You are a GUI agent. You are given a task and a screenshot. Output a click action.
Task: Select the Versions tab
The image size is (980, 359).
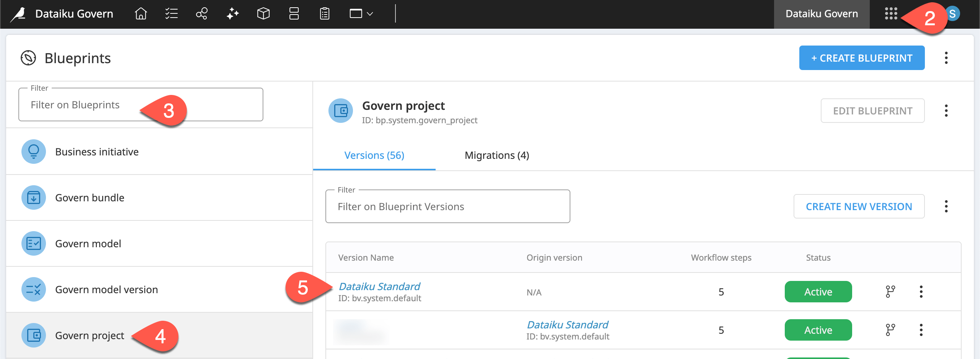(374, 155)
